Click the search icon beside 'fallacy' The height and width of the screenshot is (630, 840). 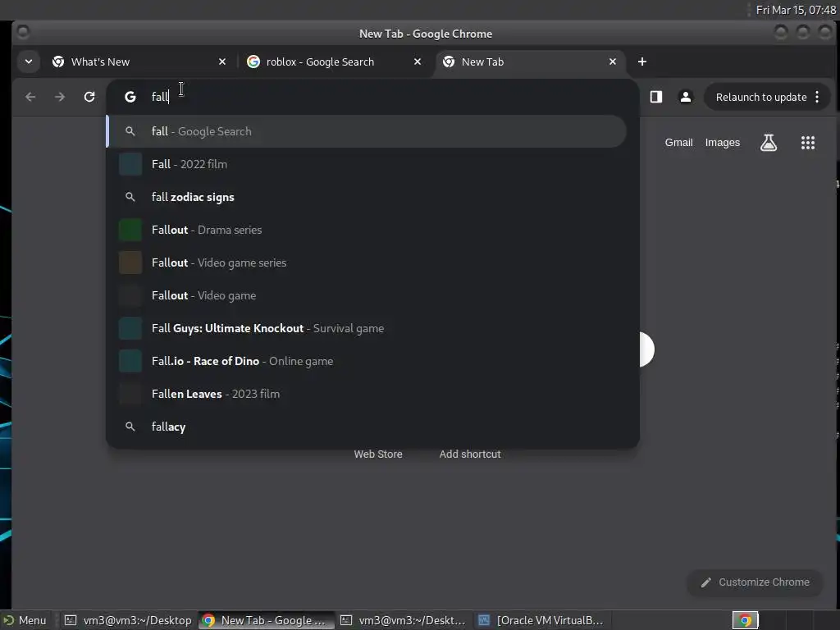[130, 427]
